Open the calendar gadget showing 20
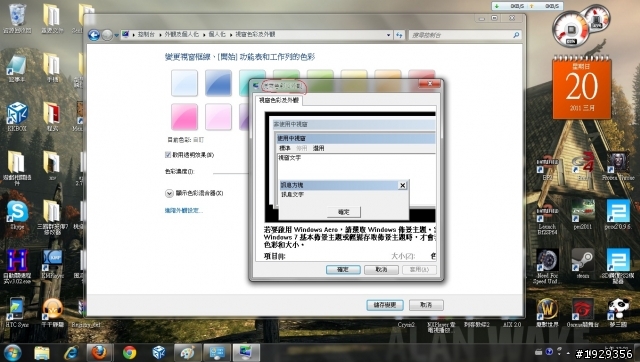The image size is (640, 362). tap(582, 87)
